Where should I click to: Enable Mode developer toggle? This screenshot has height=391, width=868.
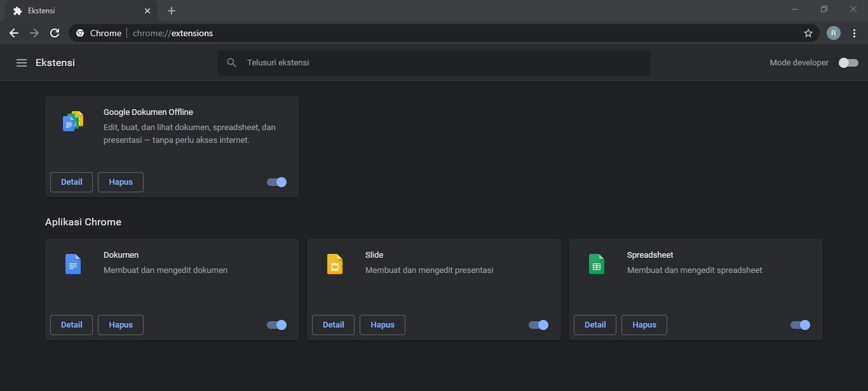[x=848, y=63]
